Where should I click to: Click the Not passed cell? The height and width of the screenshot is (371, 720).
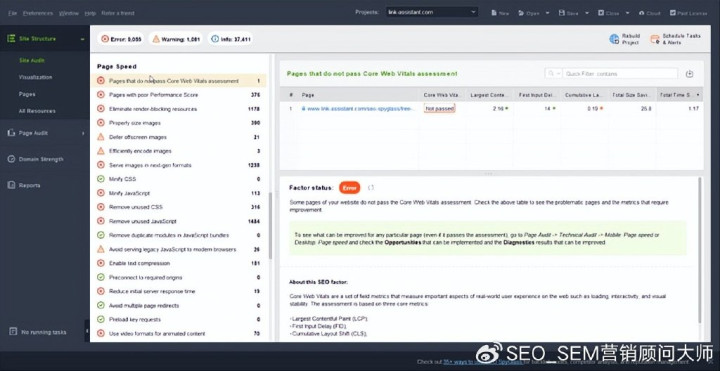(x=439, y=109)
